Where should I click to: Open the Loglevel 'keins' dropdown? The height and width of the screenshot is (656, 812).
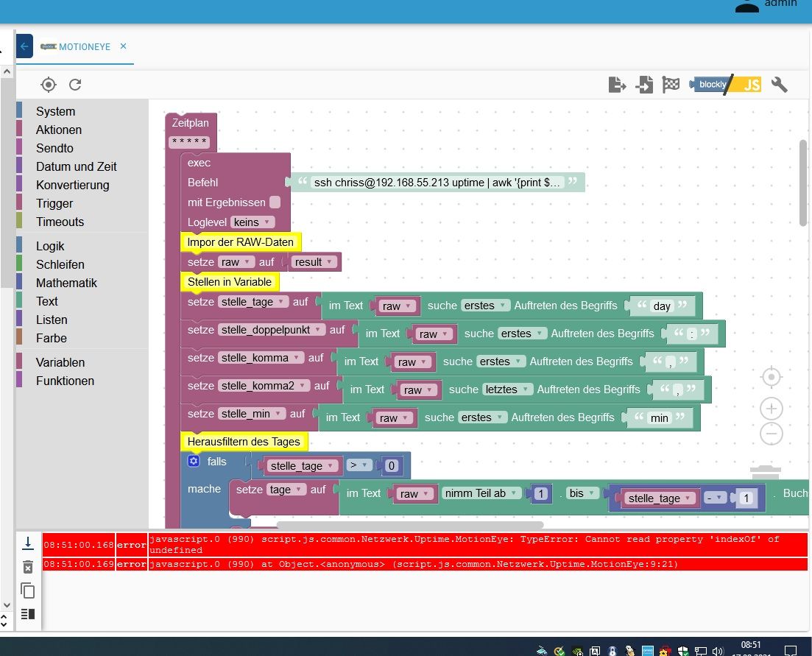tap(253, 222)
